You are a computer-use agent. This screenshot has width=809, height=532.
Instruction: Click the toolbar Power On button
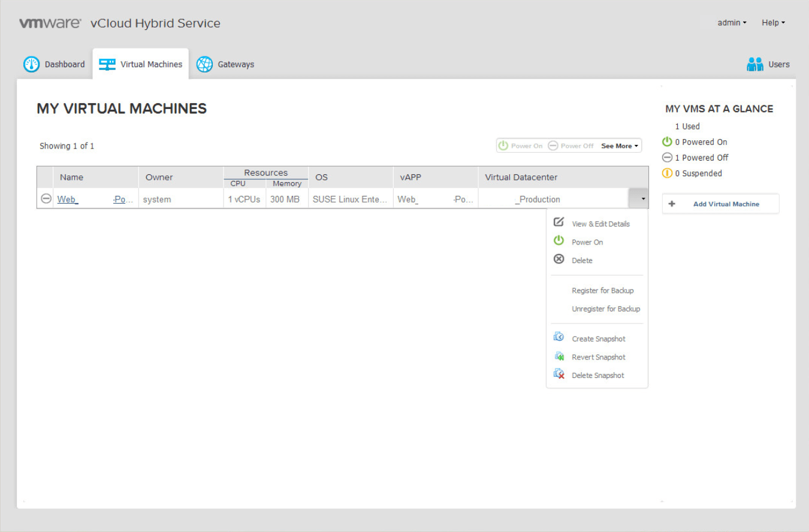[x=521, y=146]
